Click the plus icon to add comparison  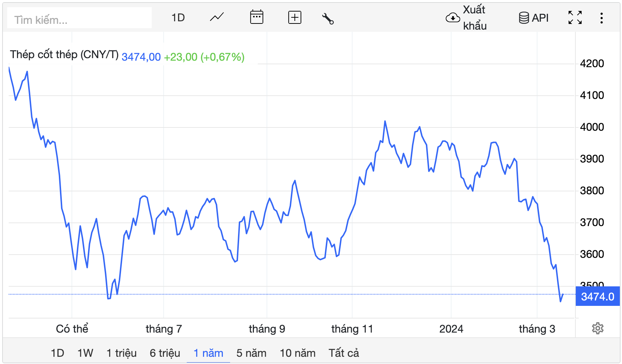pyautogui.click(x=294, y=17)
